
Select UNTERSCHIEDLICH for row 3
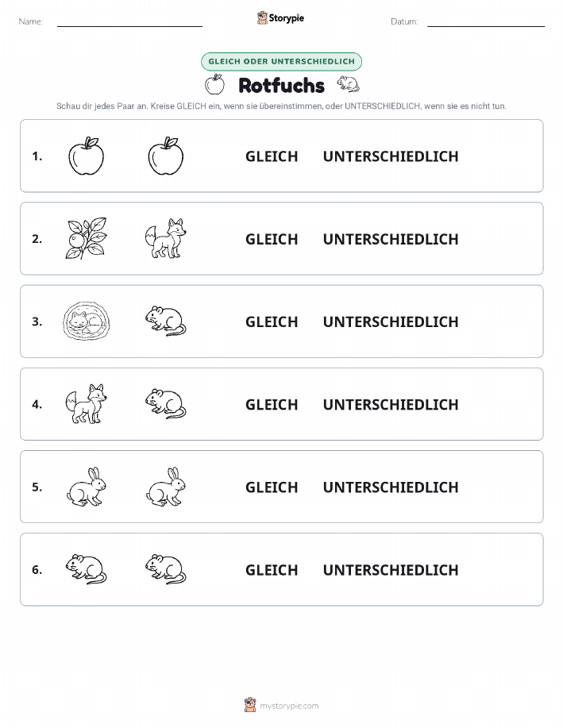(391, 322)
